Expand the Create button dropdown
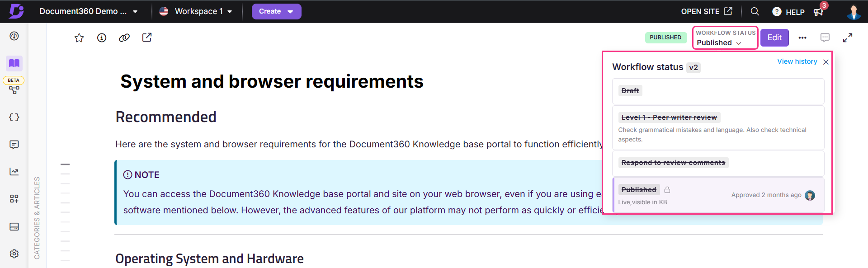 pos(276,11)
